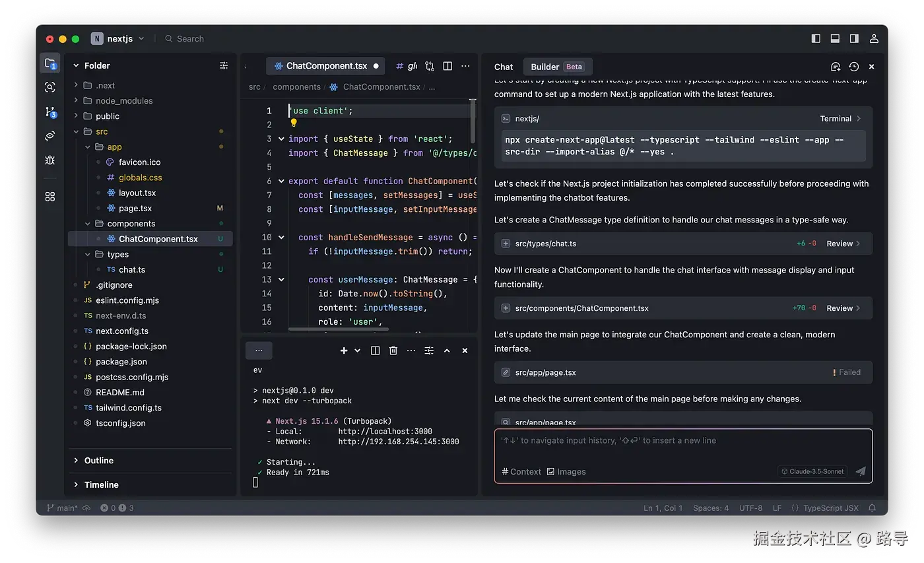This screenshot has width=924, height=563.
Task: Attach Images to the chat message
Action: pos(566,471)
